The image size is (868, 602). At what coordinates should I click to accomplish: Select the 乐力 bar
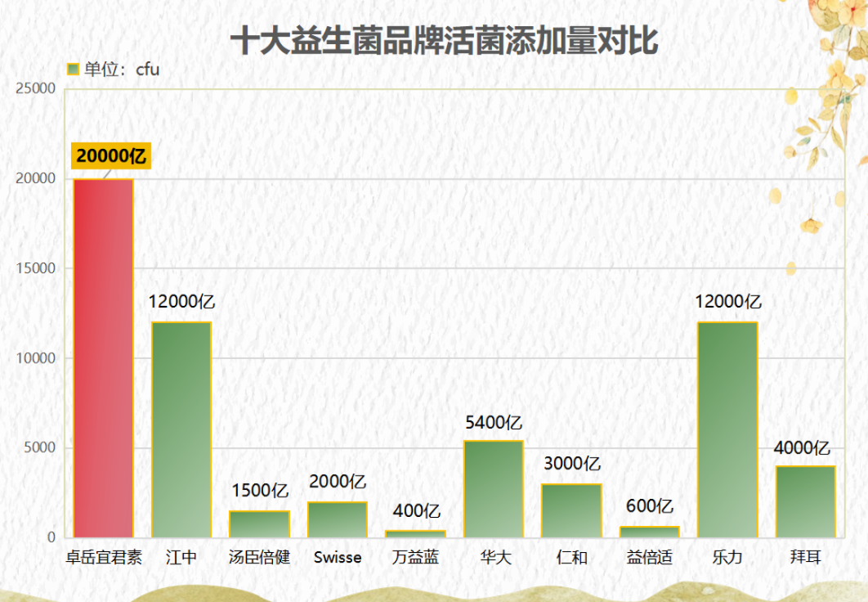pos(728,429)
